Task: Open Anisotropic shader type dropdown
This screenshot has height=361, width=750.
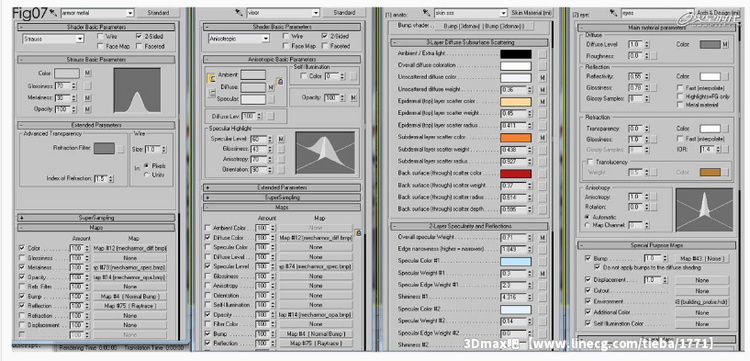Action: click(265, 39)
